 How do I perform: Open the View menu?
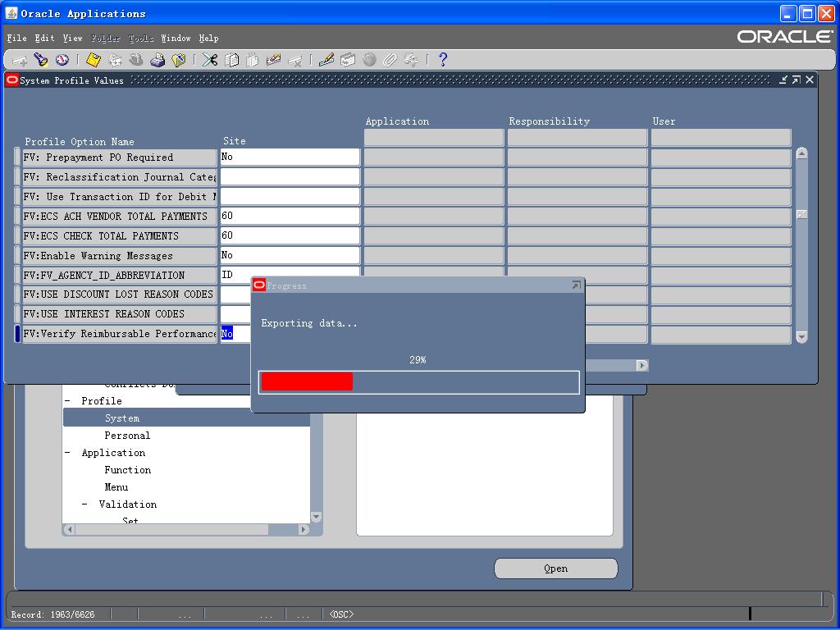coord(72,38)
